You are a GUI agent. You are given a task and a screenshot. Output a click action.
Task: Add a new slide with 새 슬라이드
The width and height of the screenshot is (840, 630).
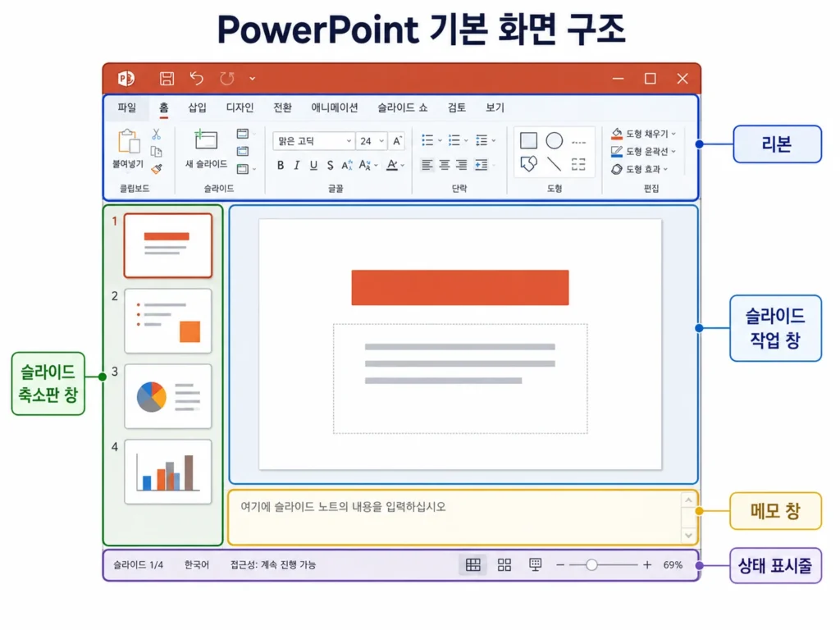(x=206, y=149)
